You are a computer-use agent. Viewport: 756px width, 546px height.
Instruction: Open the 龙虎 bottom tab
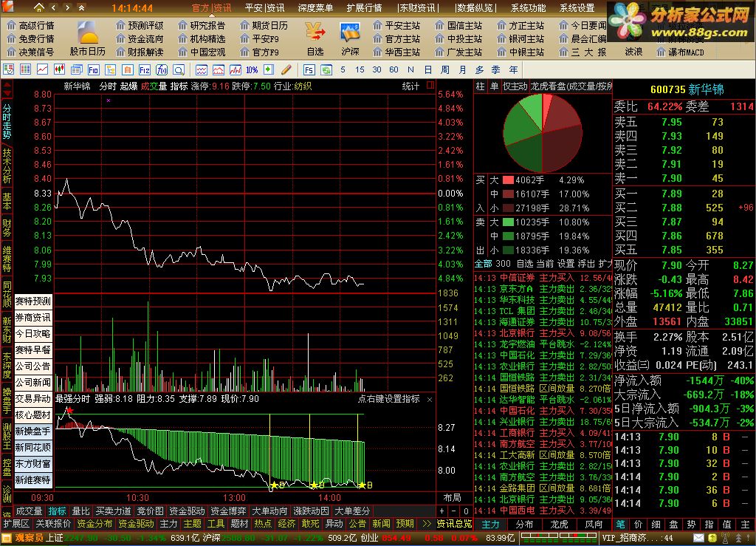pyautogui.click(x=560, y=524)
